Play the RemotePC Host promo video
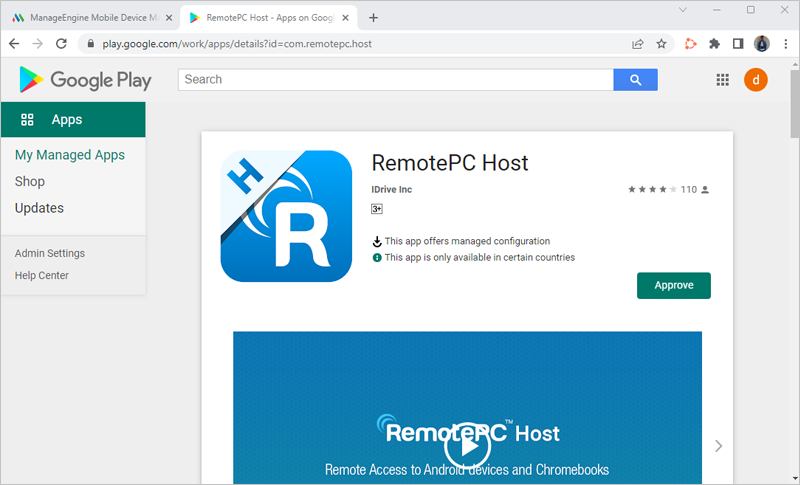 pyautogui.click(x=467, y=446)
